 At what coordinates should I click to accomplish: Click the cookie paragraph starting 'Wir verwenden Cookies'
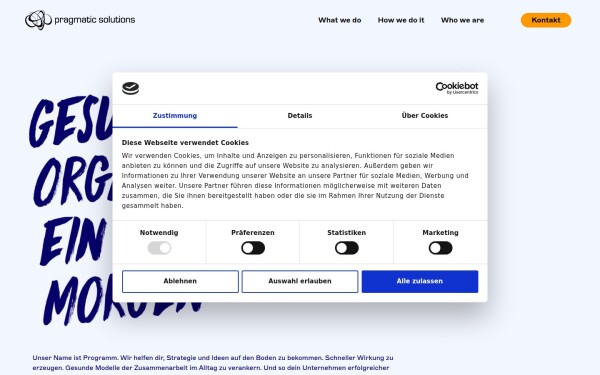295,181
